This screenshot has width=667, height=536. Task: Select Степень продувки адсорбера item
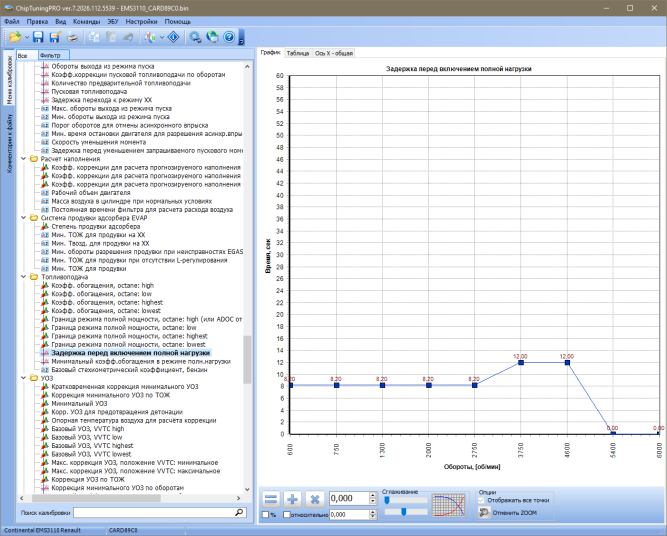[95, 226]
